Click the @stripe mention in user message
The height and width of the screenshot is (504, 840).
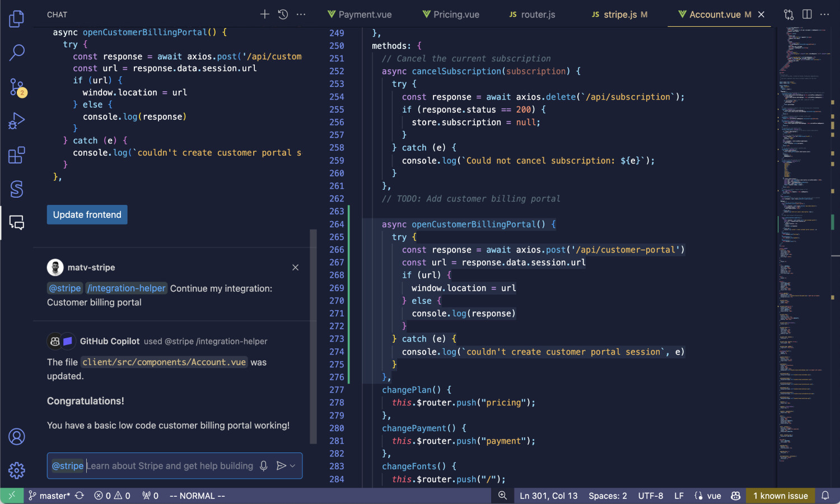coord(65,288)
